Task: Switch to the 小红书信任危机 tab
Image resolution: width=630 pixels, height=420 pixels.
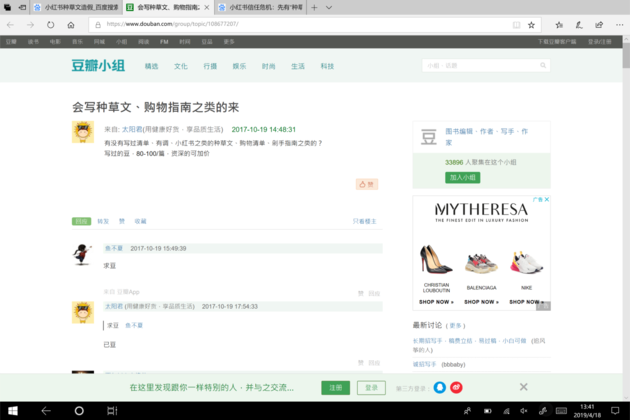Action: [x=261, y=7]
